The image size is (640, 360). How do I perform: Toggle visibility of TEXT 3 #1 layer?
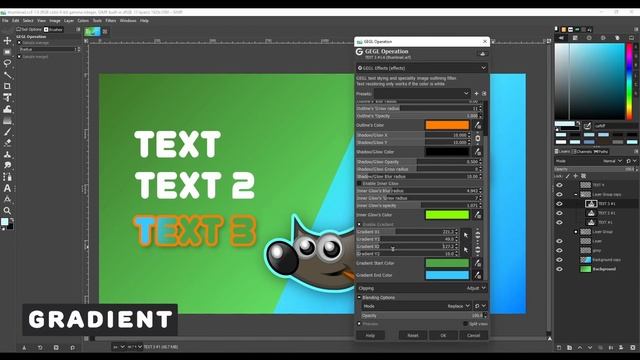click(559, 204)
